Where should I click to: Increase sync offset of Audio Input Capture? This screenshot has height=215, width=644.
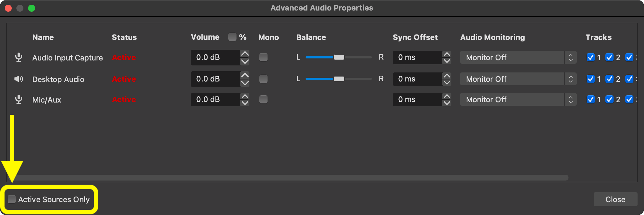point(447,54)
